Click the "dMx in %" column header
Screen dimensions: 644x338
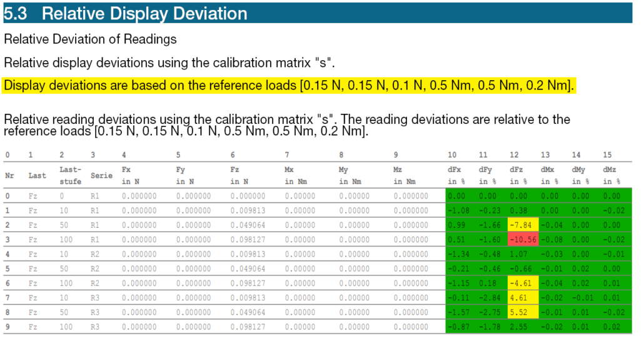tap(550, 176)
